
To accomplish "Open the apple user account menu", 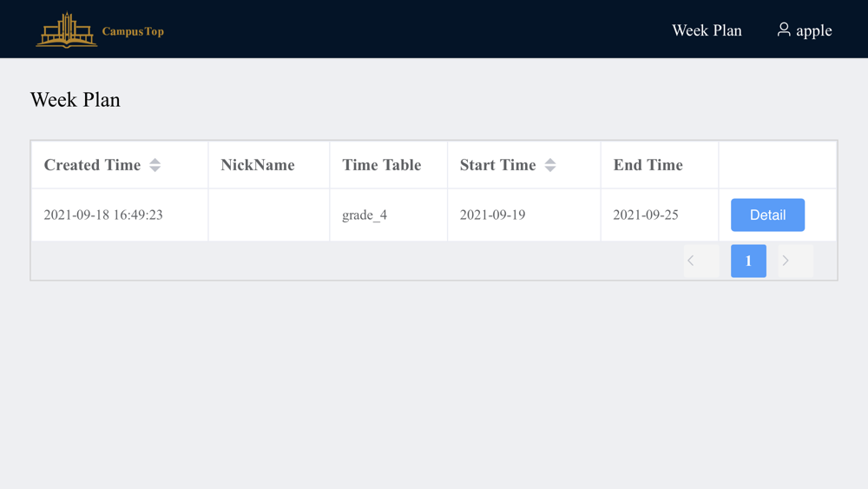I will click(x=805, y=30).
